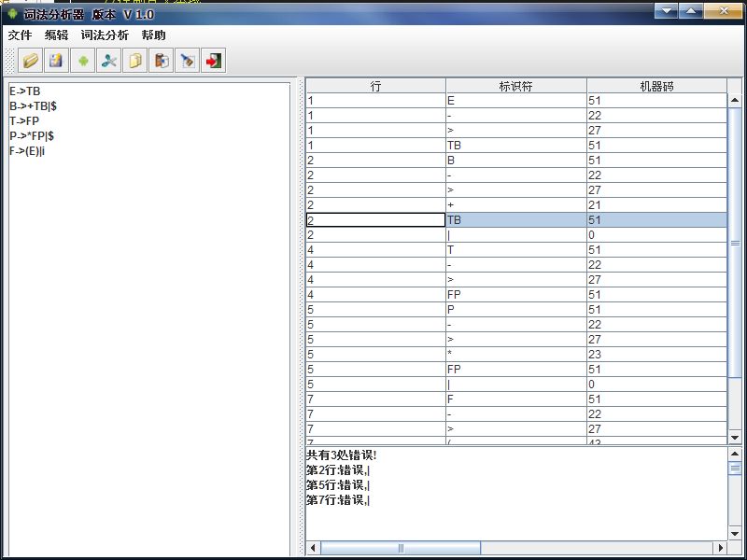Image resolution: width=747 pixels, height=560 pixels.
Task: Click the token table's scroll up arrow
Action: (735, 100)
